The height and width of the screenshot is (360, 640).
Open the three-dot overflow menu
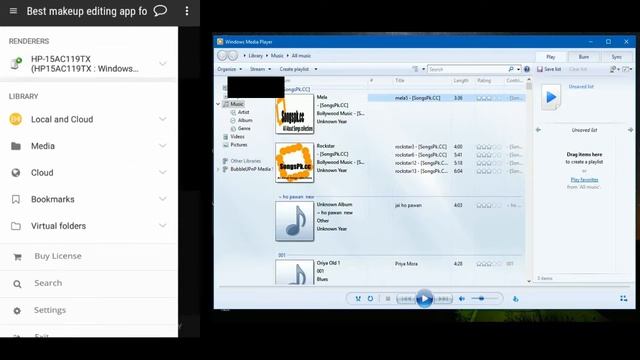point(187,11)
